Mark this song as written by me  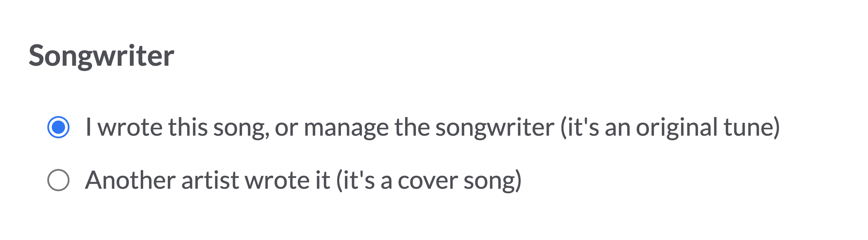(x=58, y=127)
